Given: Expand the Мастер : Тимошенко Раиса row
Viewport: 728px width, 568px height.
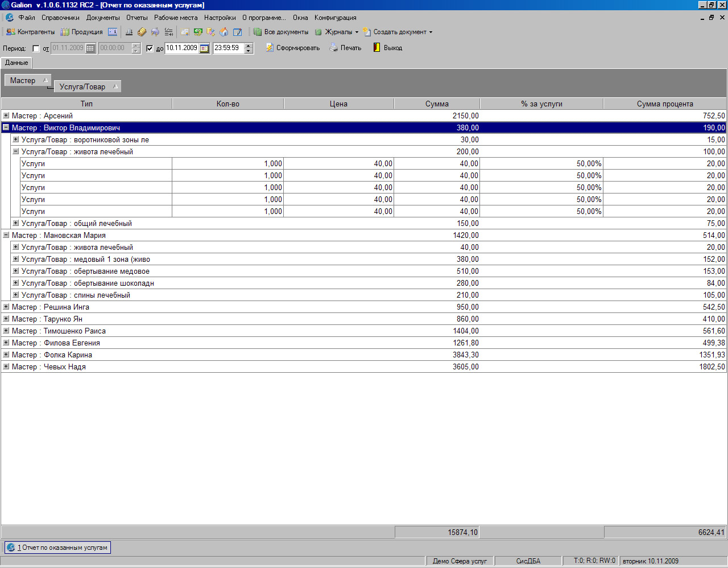Looking at the screenshot, I should pos(6,331).
